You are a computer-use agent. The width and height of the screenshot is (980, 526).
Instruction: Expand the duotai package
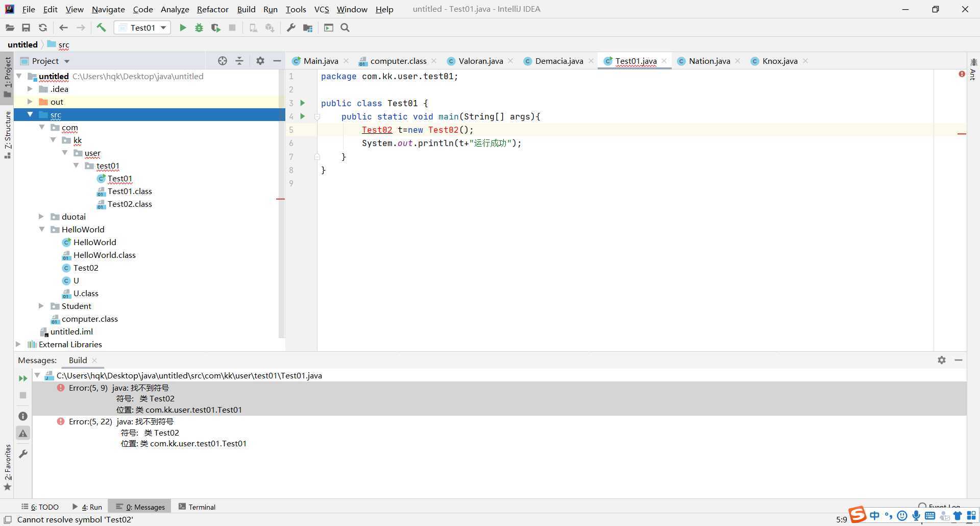pos(41,217)
